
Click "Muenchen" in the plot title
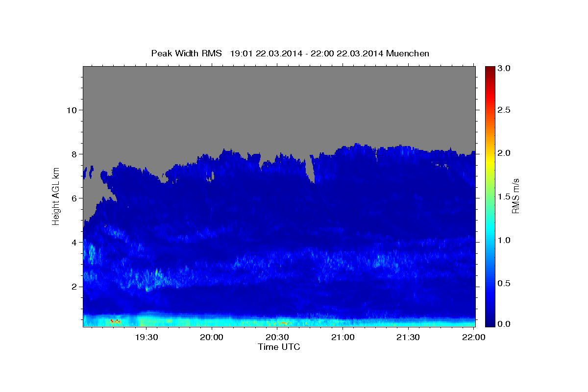click(x=408, y=53)
